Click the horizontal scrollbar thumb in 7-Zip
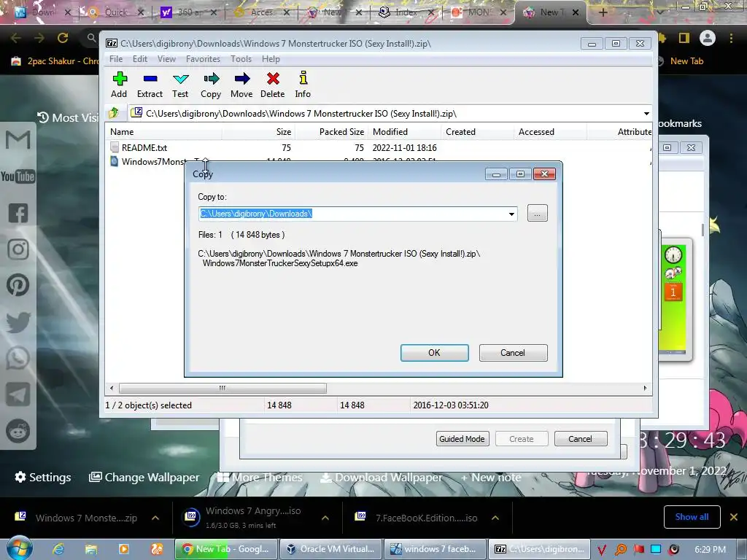 (x=222, y=388)
